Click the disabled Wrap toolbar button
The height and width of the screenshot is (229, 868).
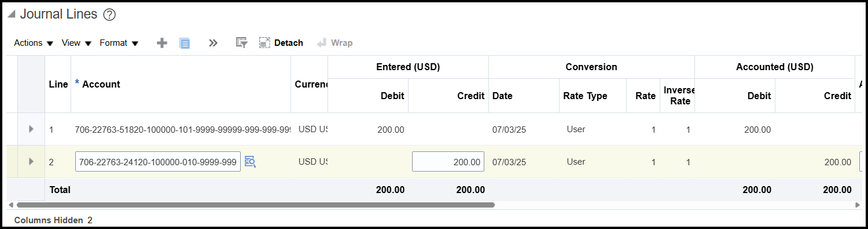[335, 43]
